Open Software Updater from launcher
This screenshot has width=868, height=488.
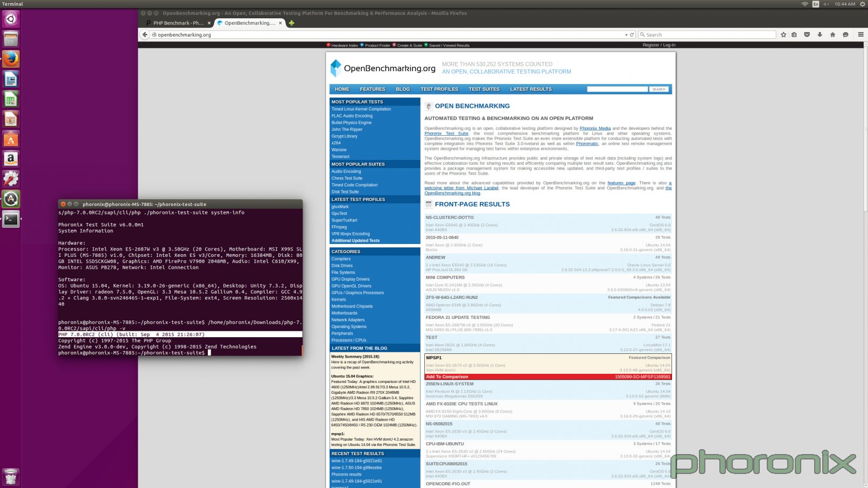11,199
